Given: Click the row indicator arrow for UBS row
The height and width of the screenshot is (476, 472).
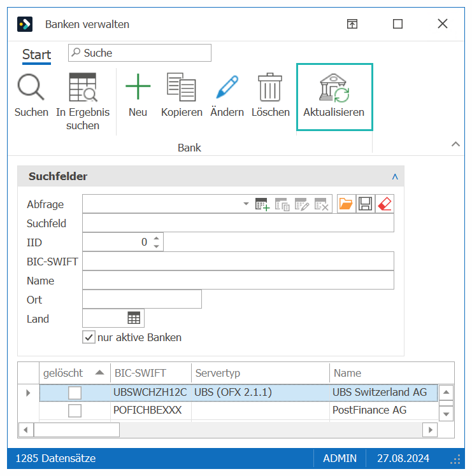Looking at the screenshot, I should click(28, 393).
